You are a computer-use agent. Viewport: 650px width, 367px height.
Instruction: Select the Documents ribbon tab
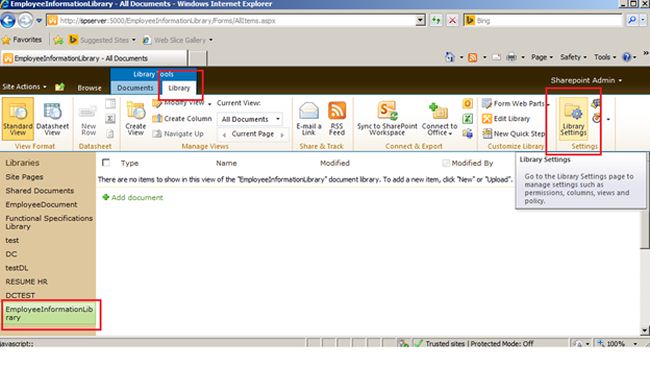135,88
